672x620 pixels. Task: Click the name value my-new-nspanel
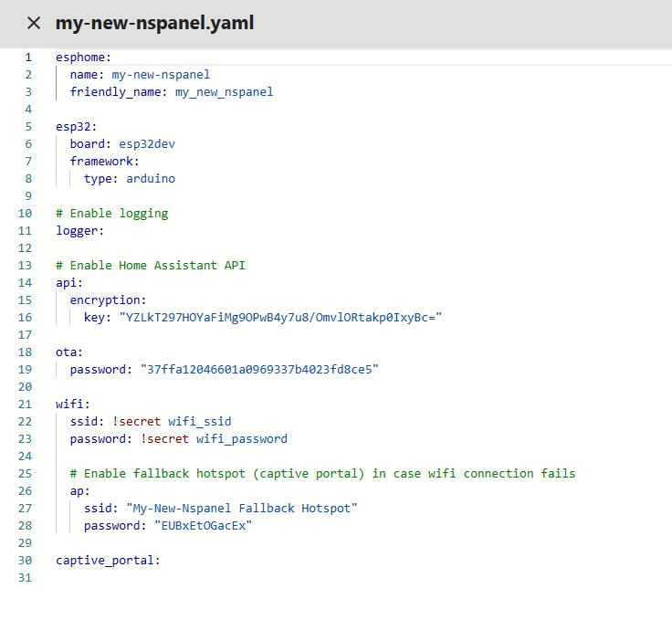tap(161, 75)
